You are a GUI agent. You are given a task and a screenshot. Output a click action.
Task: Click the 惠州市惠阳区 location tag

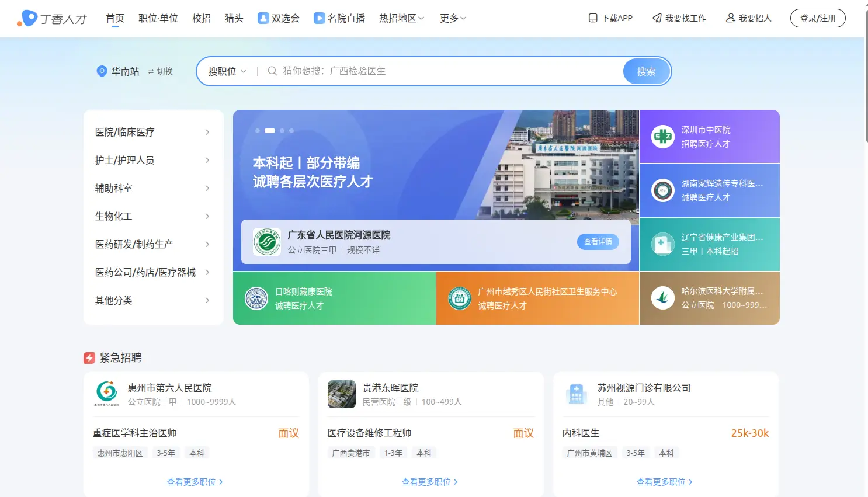pos(120,453)
